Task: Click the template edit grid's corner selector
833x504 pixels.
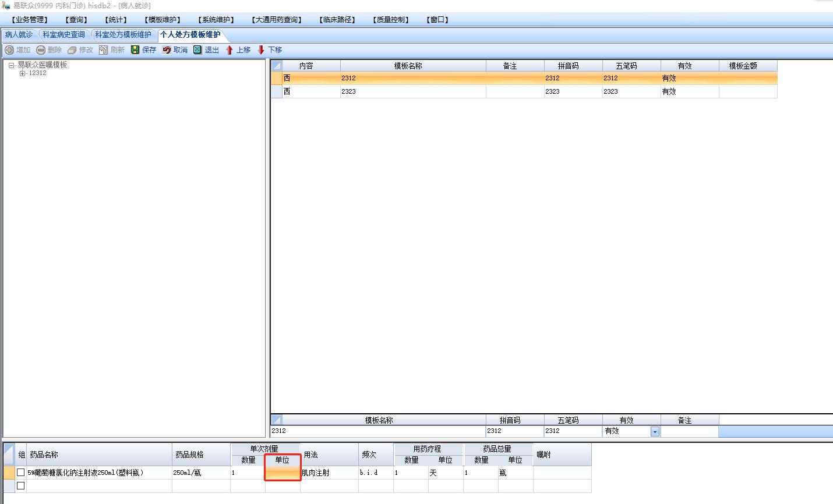Action: [277, 420]
